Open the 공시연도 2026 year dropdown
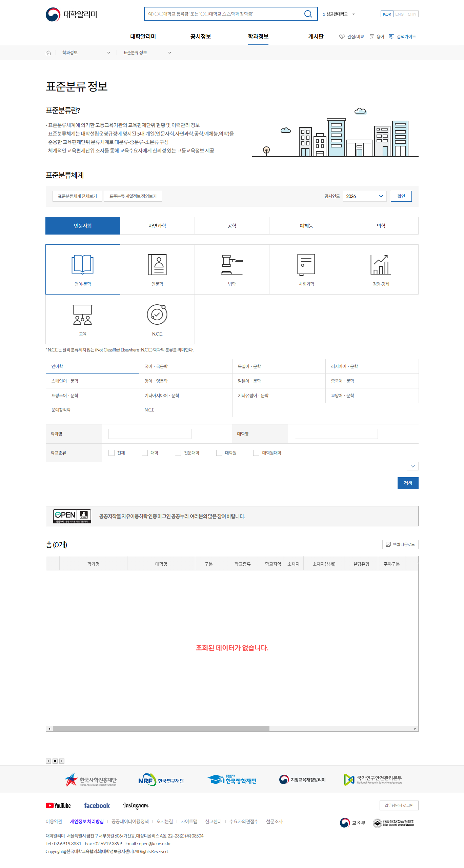464x868 pixels. pos(364,196)
